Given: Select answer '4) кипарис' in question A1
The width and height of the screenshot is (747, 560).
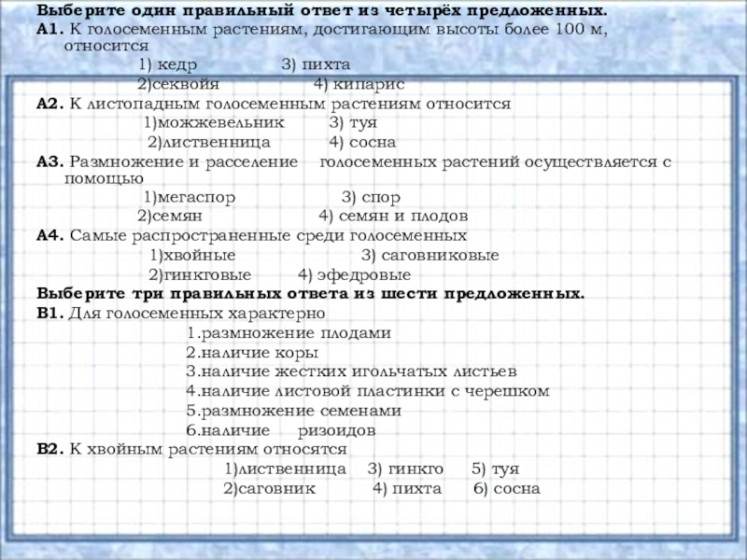Looking at the screenshot, I should tap(359, 84).
